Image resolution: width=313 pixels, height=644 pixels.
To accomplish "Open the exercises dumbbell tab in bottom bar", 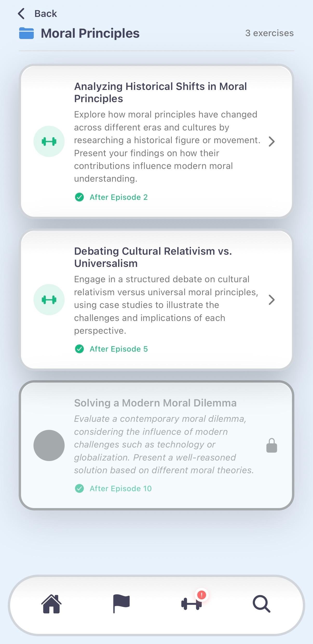I will click(191, 604).
